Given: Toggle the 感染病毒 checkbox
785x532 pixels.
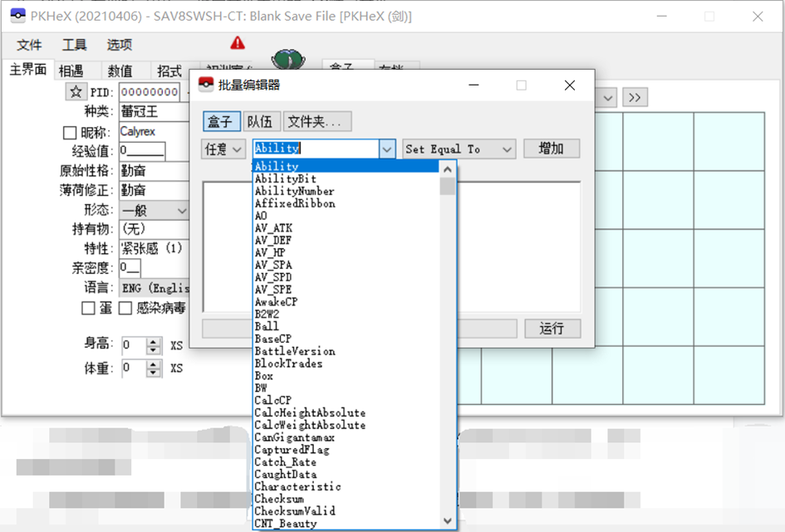Looking at the screenshot, I should (125, 308).
